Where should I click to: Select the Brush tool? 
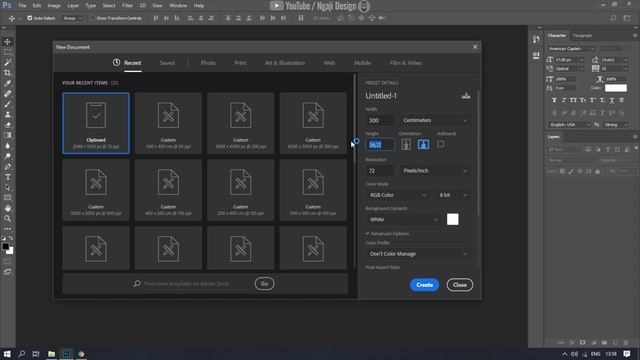tap(7, 104)
